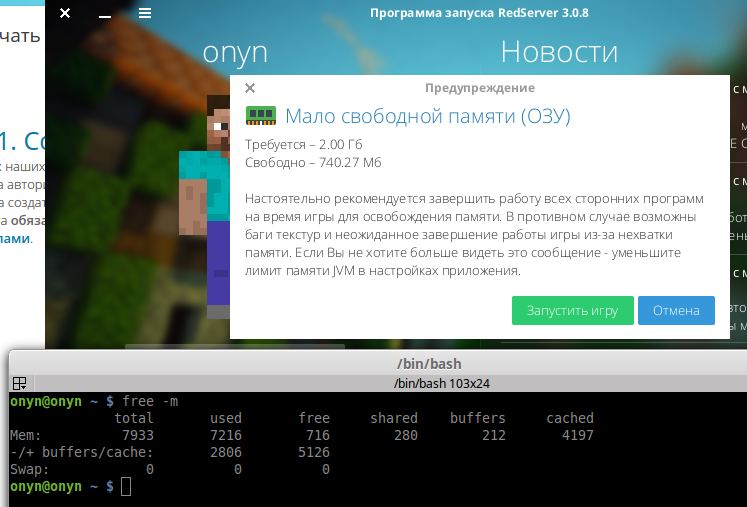Click the 2806 used buffers/cache value

click(x=226, y=452)
